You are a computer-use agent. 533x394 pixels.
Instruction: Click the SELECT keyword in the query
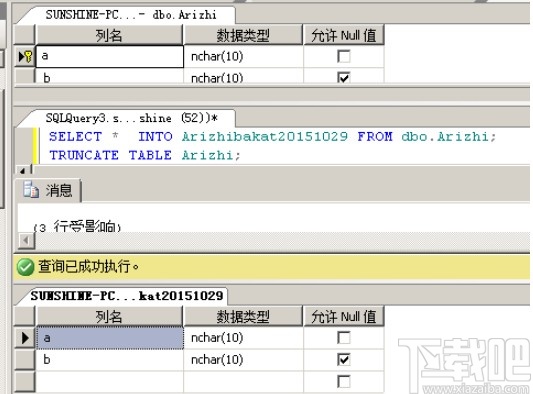[75, 137]
